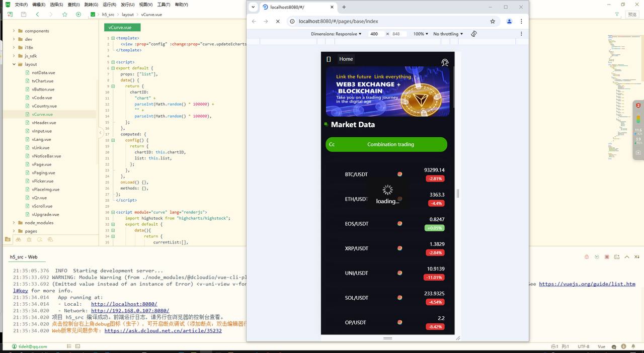This screenshot has height=353, width=644.
Task: Open the 运行(R) menu
Action: pyautogui.click(x=109, y=5)
